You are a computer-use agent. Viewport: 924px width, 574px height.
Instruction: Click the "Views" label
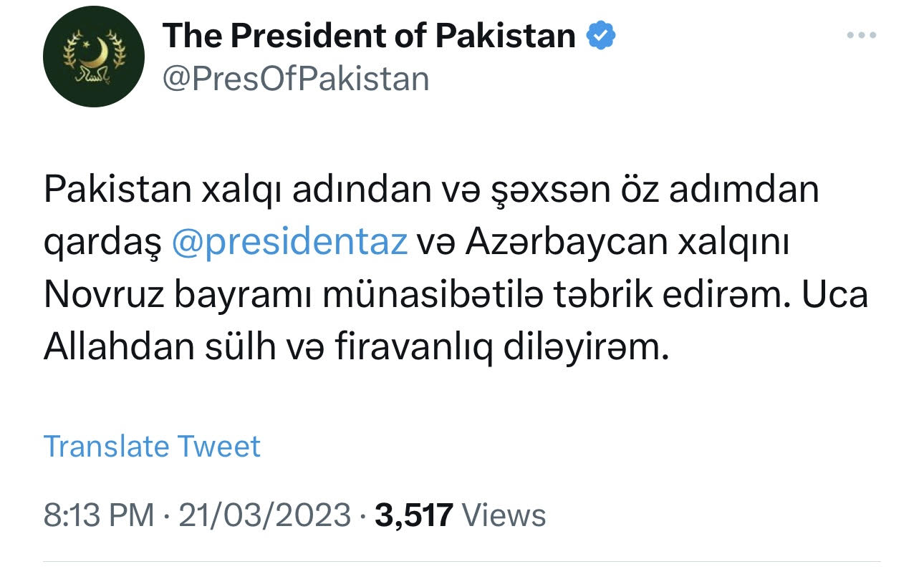pyautogui.click(x=504, y=515)
